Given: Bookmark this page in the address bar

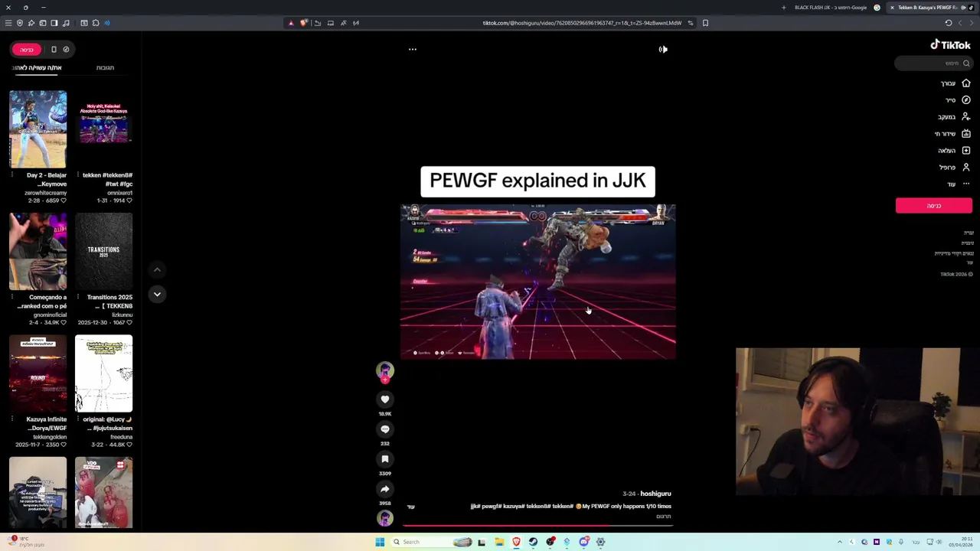Looking at the screenshot, I should coord(705,23).
